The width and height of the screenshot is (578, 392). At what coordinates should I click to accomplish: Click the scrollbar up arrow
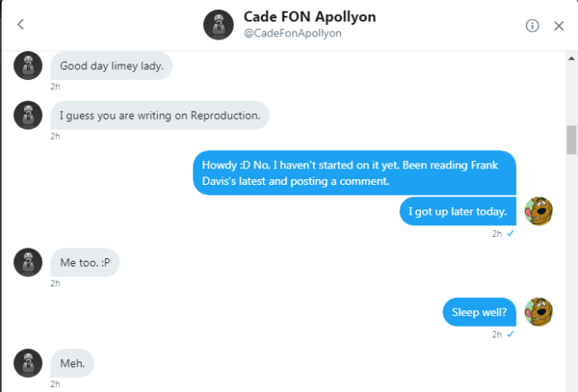[571, 58]
